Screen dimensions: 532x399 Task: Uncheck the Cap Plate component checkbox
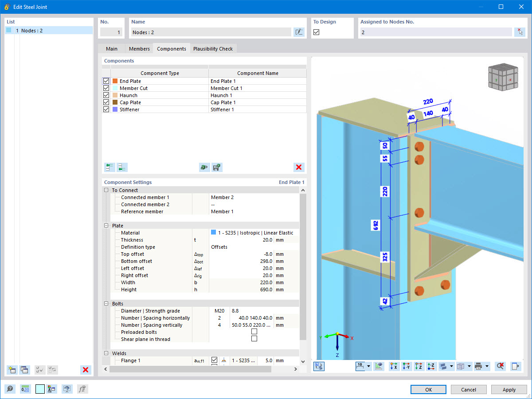click(x=106, y=102)
